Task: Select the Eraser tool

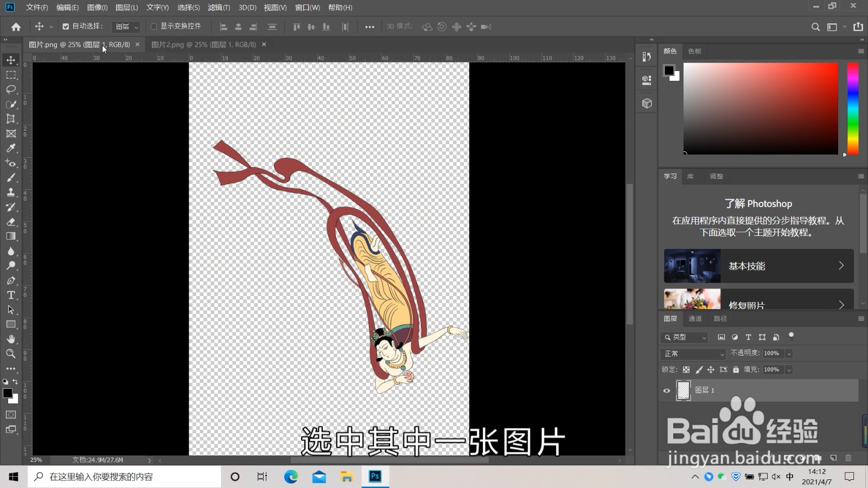Action: point(11,221)
